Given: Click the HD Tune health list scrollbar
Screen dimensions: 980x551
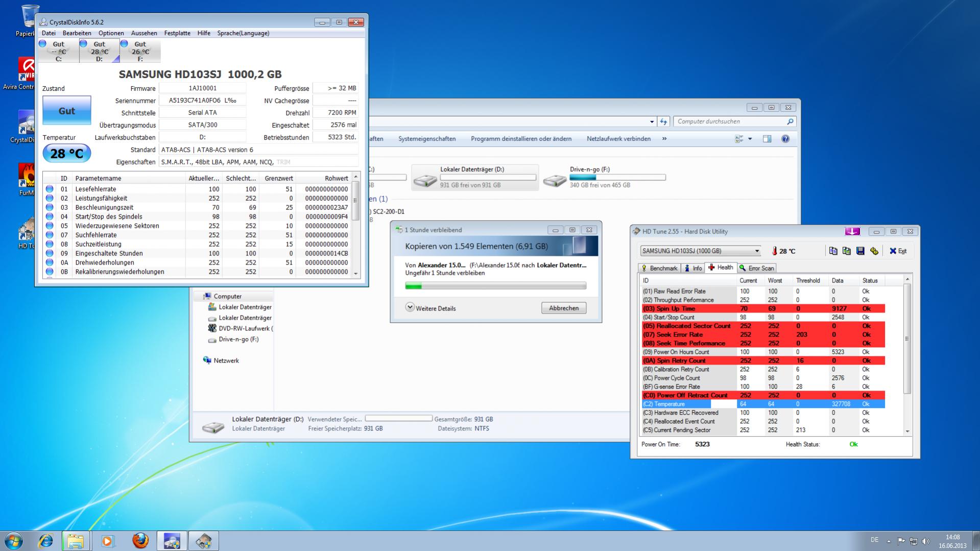Looking at the screenshot, I should click(x=907, y=338).
